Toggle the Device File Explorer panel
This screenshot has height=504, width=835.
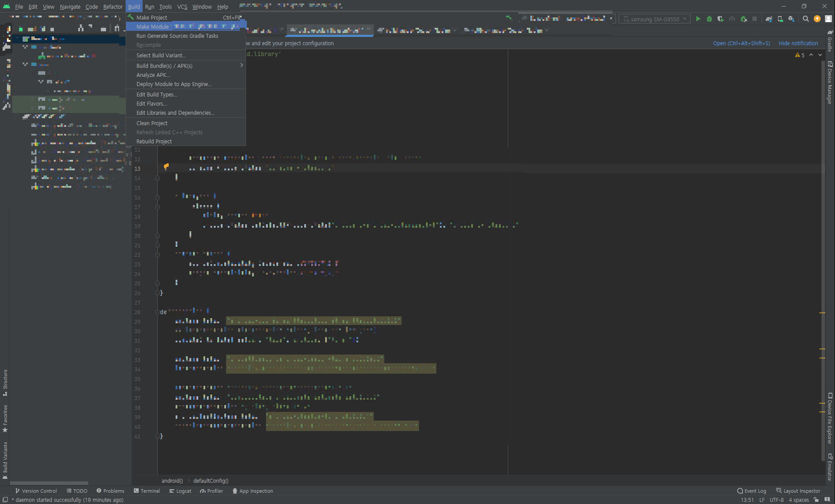click(830, 418)
